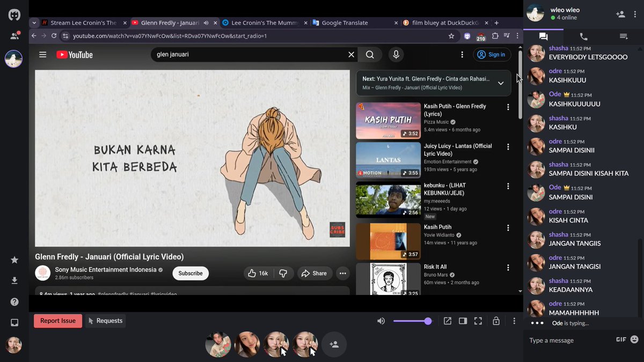Open the emoji picker in message box
Image resolution: width=644 pixels, height=362 pixels.
coord(634,339)
